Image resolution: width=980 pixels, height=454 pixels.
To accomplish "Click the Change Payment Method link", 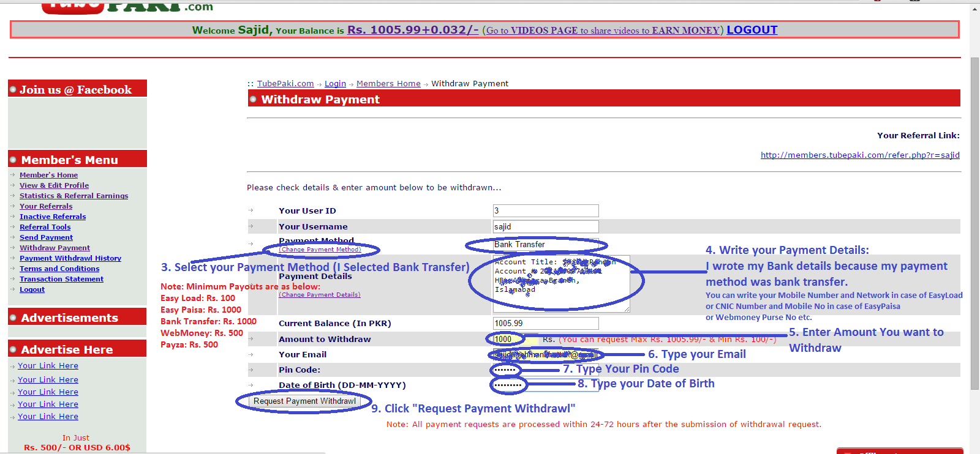I will click(320, 250).
